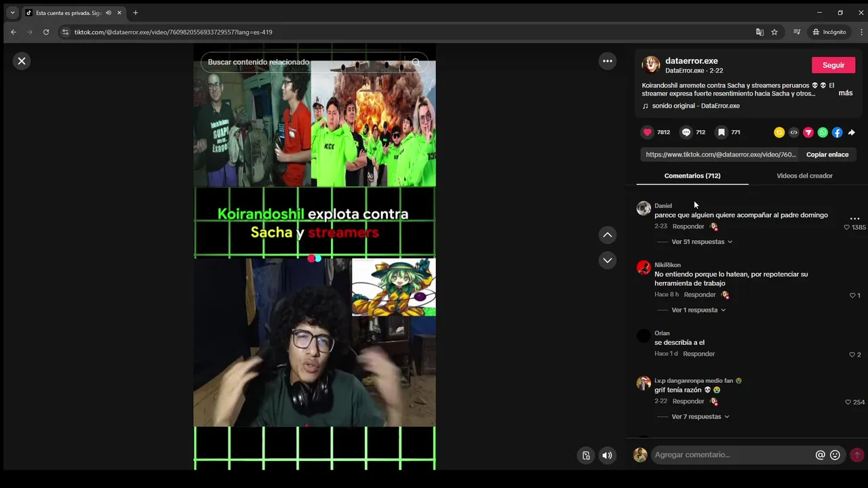Open the three-dot video options menu
The height and width of the screenshot is (488, 868).
pyautogui.click(x=608, y=61)
